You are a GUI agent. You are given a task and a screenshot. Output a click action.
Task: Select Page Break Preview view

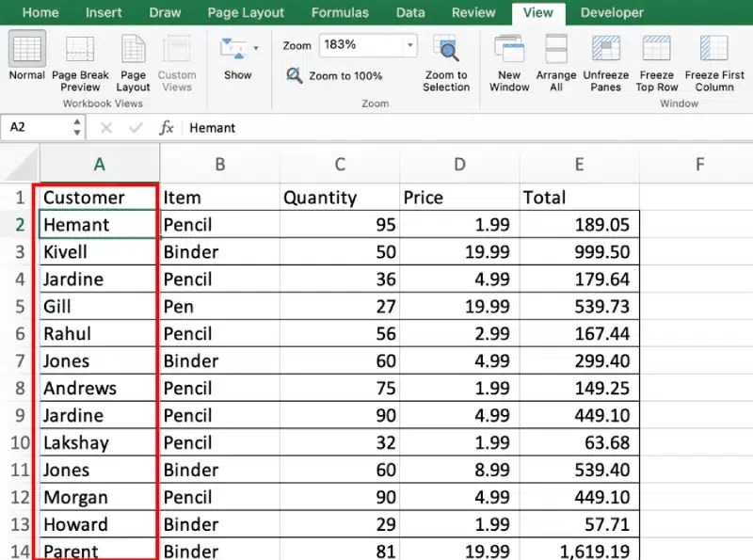click(x=79, y=61)
